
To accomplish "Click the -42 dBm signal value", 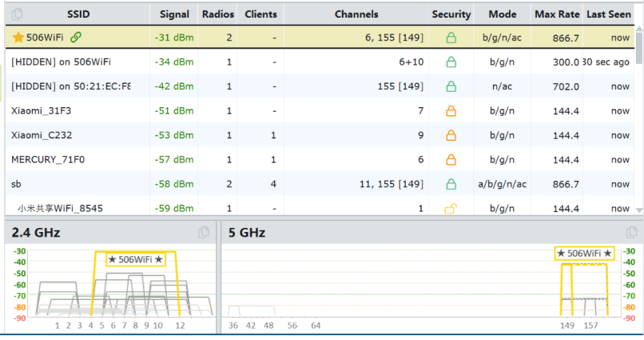I will 174,86.
